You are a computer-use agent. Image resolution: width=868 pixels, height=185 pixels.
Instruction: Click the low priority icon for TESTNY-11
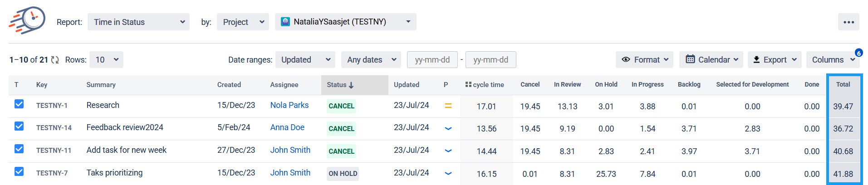(448, 151)
